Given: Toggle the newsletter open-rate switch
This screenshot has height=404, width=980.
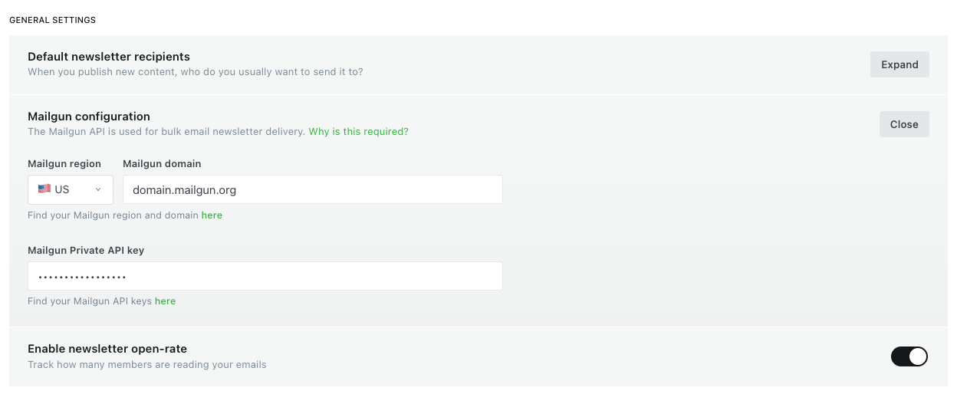Looking at the screenshot, I should point(909,356).
